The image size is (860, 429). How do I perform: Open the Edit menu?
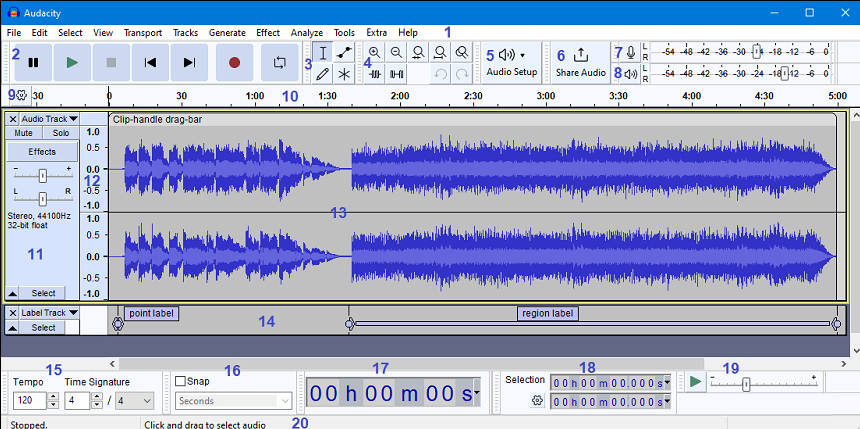[39, 32]
